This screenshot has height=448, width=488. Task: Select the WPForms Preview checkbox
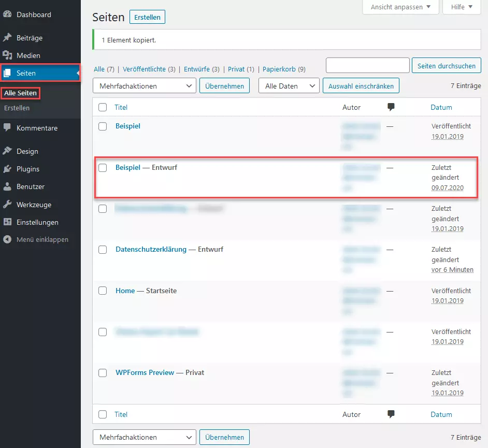[103, 373]
